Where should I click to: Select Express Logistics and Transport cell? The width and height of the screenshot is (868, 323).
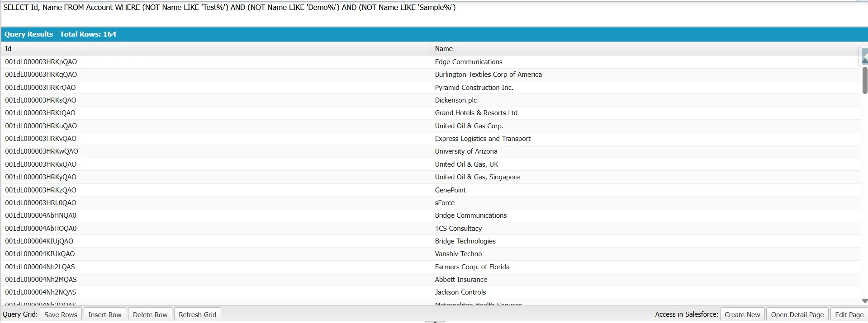[645, 139]
